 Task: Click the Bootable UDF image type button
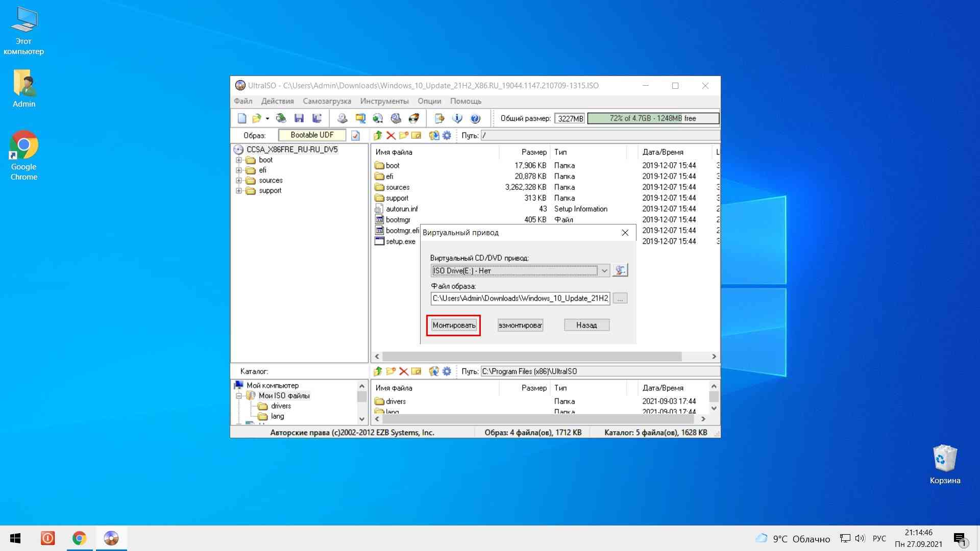click(312, 135)
